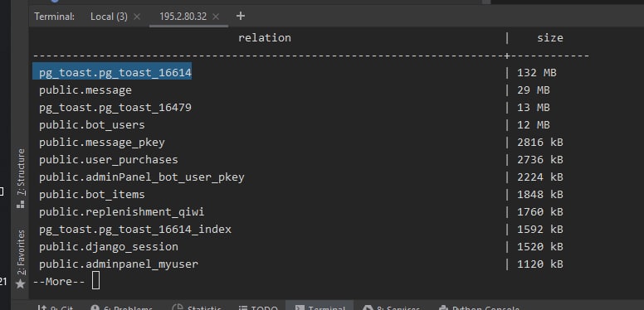Click the pg_toast.pg_toast_16614_index relation
This screenshot has height=310, width=644.
pos(135,230)
